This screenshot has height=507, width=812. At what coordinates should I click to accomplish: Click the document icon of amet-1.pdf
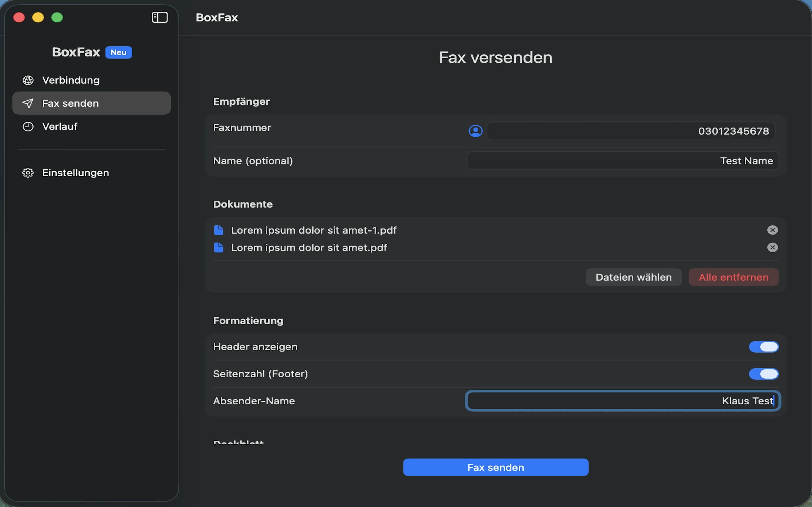click(219, 230)
